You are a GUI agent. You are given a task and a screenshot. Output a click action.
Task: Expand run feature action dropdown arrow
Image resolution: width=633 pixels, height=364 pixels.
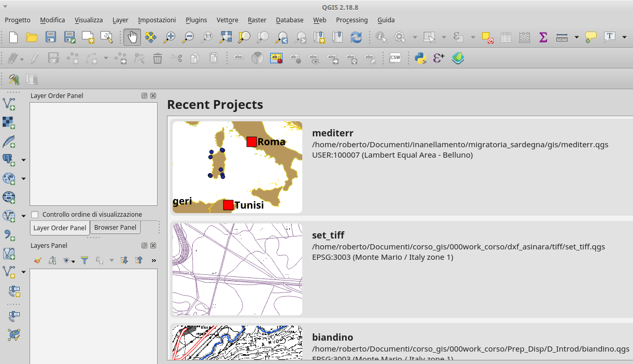pyautogui.click(x=415, y=37)
